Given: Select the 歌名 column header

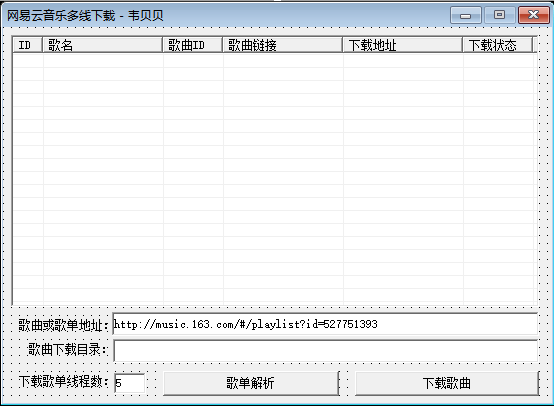Looking at the screenshot, I should (103, 45).
